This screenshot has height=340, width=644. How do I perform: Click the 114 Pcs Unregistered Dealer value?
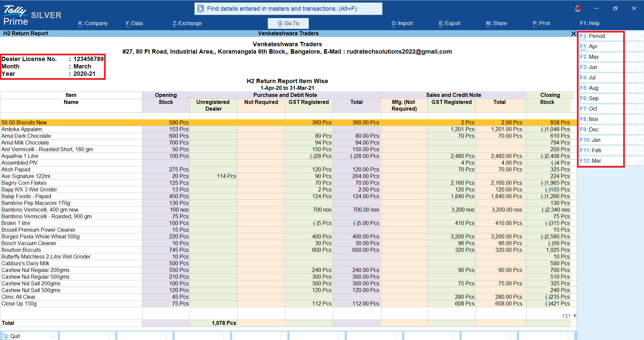coord(227,176)
